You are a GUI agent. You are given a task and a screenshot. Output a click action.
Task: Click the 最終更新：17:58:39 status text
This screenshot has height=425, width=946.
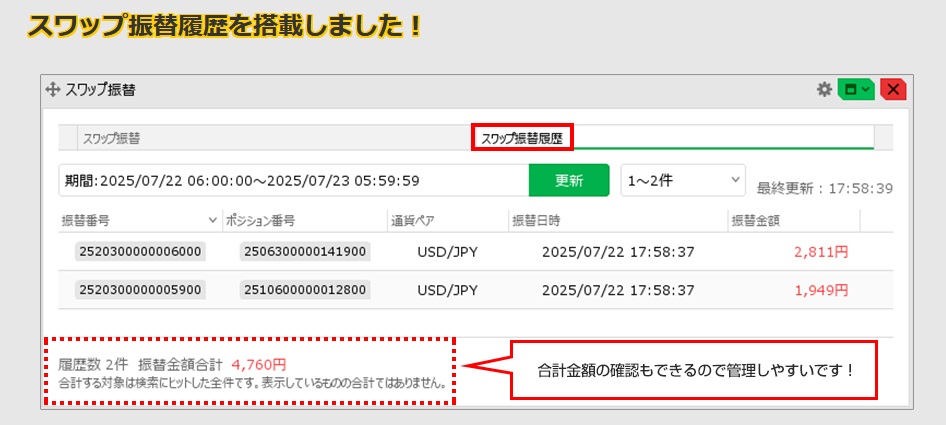coord(825,188)
